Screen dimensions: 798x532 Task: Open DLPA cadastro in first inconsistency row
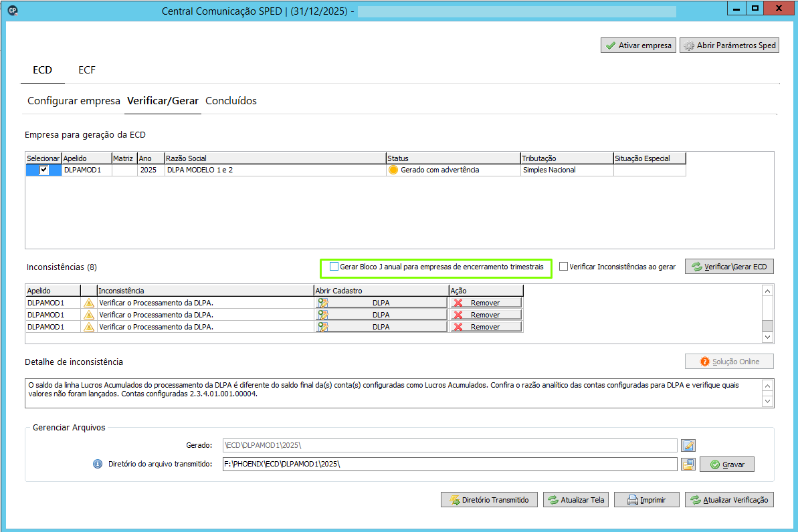381,303
